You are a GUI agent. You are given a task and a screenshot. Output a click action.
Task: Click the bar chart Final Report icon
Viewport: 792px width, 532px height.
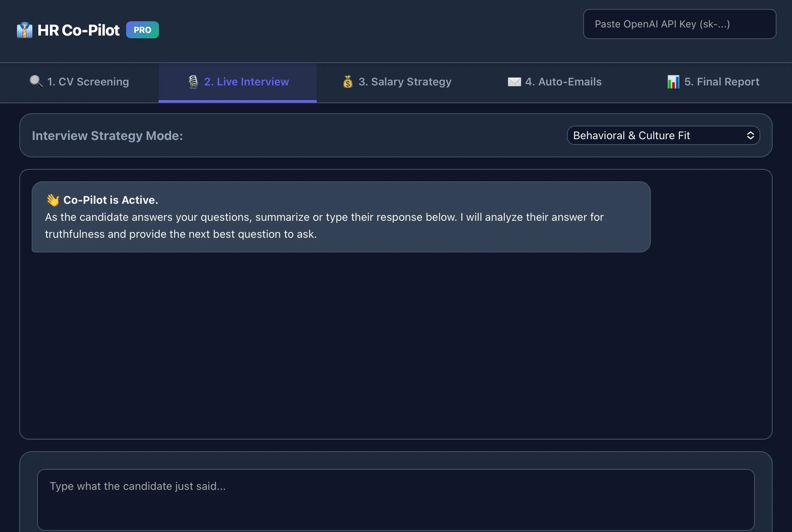point(673,82)
